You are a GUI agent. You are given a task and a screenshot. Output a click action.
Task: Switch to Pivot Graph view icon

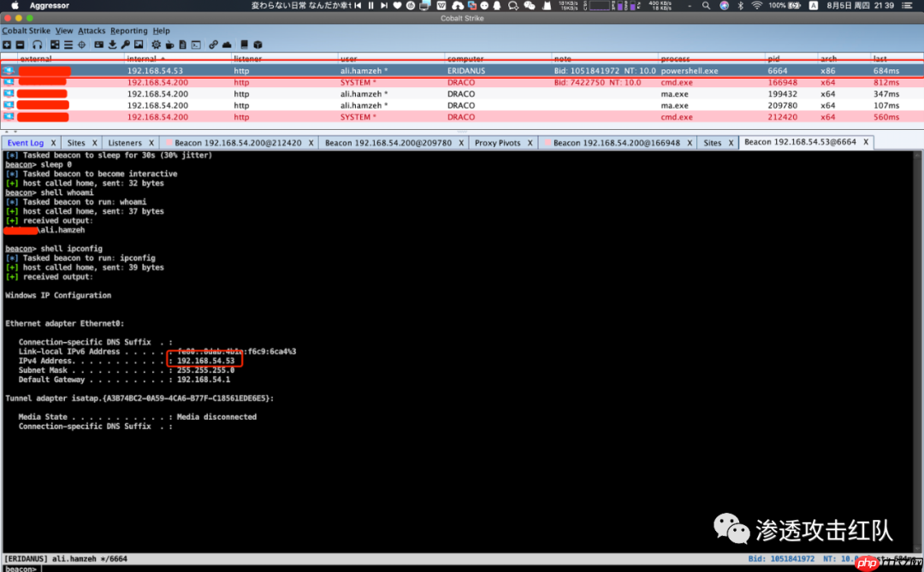click(55, 44)
